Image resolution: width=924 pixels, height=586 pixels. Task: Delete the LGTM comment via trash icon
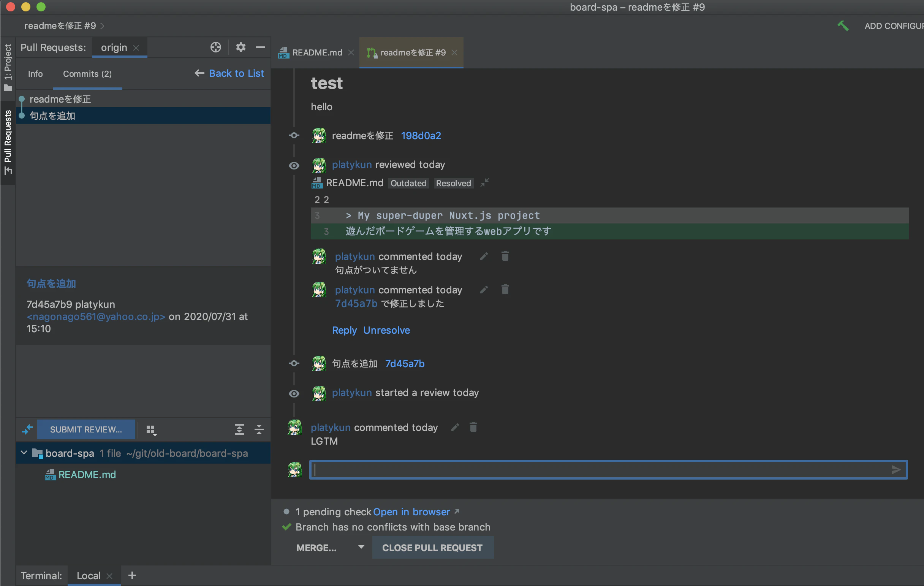tap(473, 427)
